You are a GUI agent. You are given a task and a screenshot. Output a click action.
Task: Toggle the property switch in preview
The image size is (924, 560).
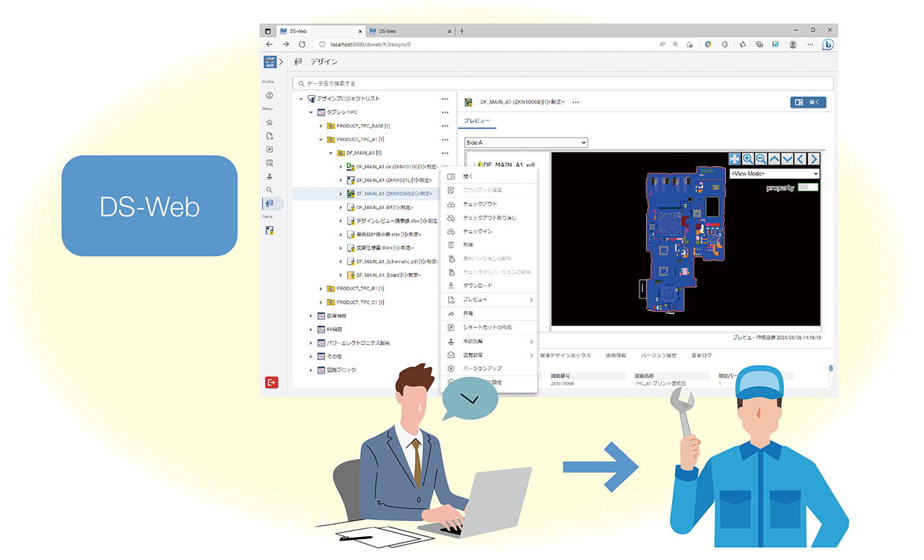(x=808, y=188)
